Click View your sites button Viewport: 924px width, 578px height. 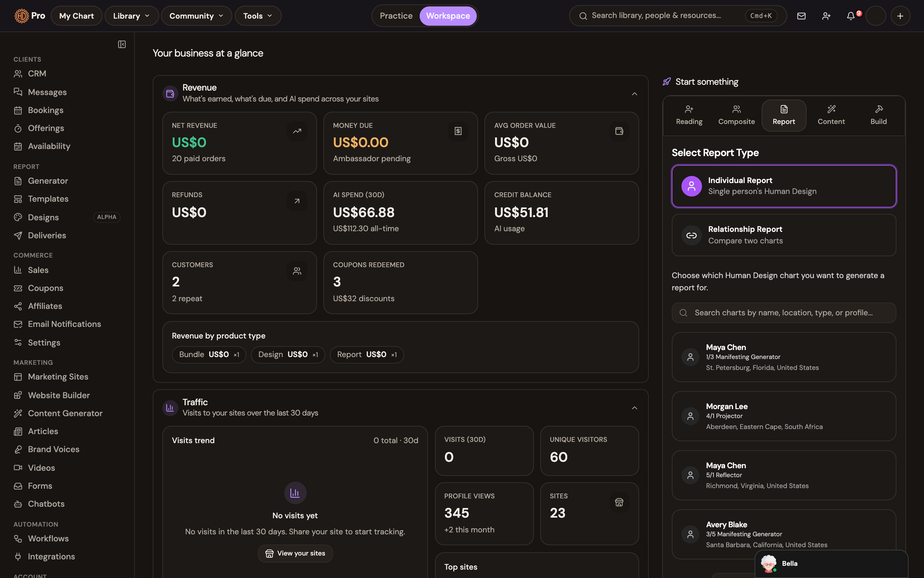click(295, 553)
